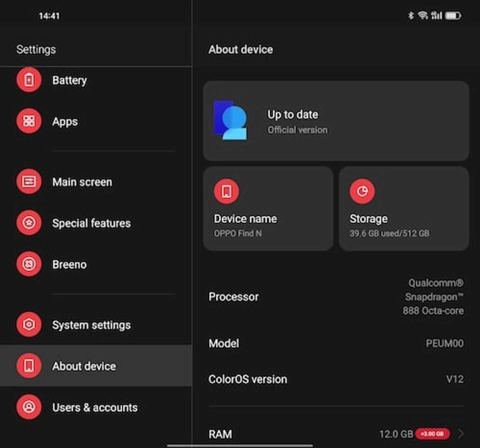Open Breeno settings

[96, 264]
